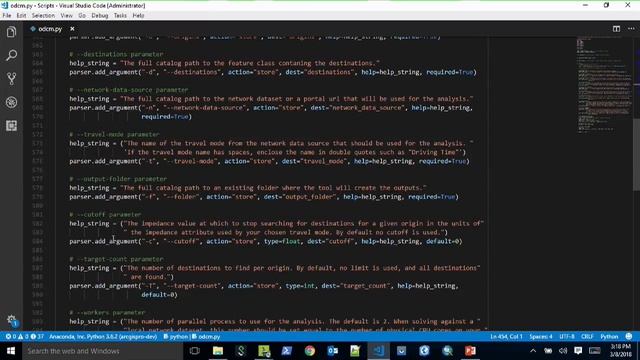640x360 pixels.
Task: Click the code minimap overview
Action: point(604,86)
